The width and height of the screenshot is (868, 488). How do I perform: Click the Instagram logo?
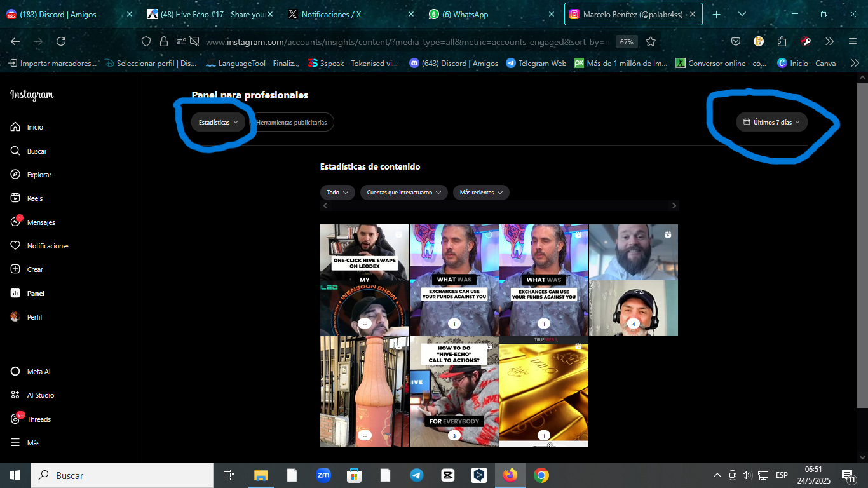click(32, 95)
